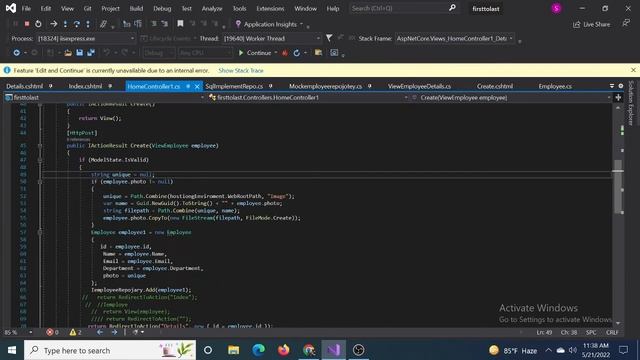Click the refresh browser icon near Continue
640x360 pixels.
(296, 53)
